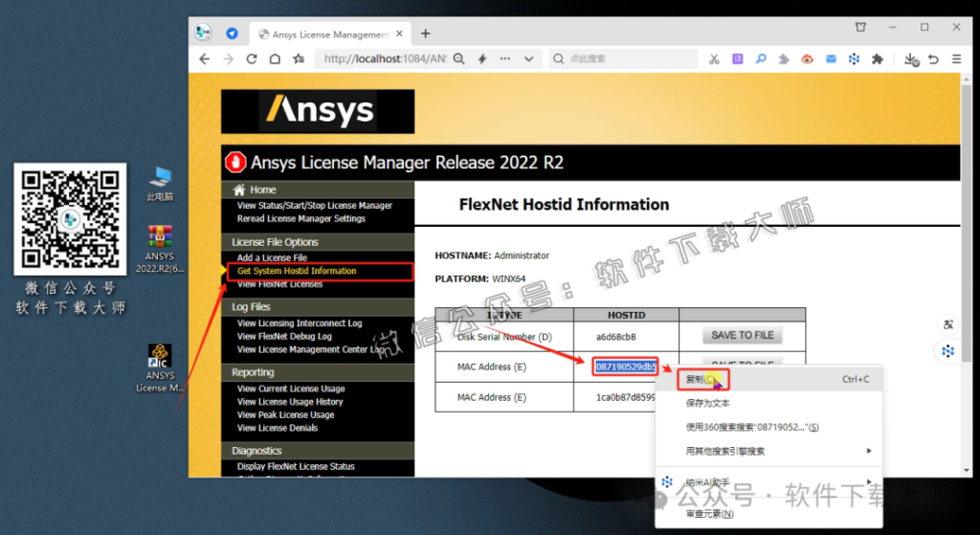Open the pinned blue paper-plane tab
This screenshot has height=535, width=980.
click(232, 33)
